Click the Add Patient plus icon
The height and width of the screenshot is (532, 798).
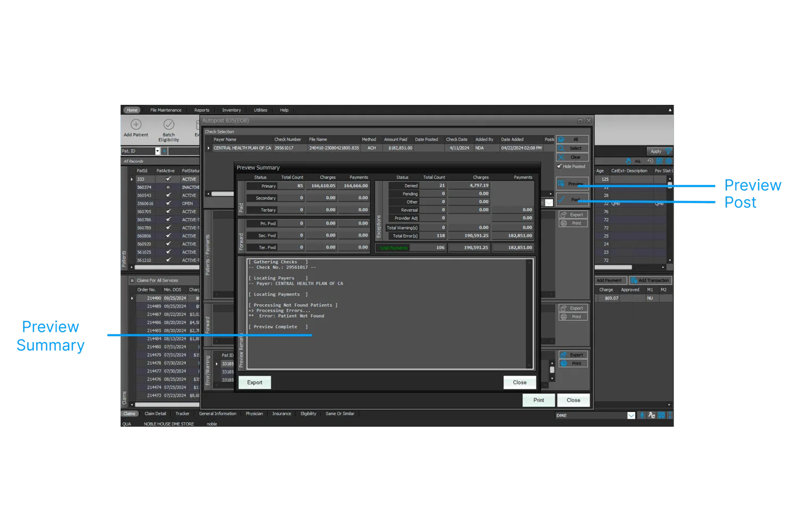136,124
